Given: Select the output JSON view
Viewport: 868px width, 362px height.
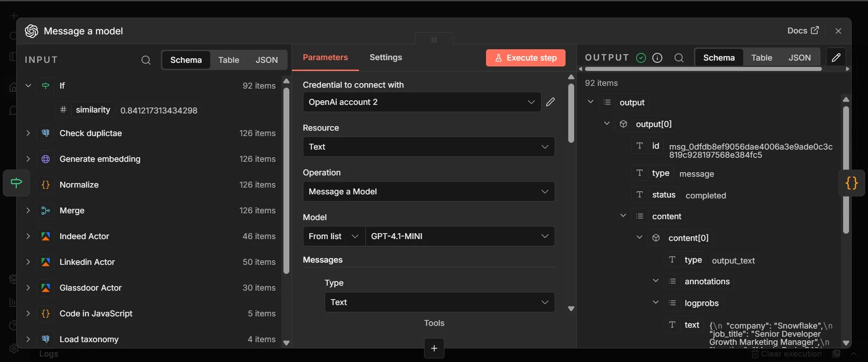Looking at the screenshot, I should point(800,58).
